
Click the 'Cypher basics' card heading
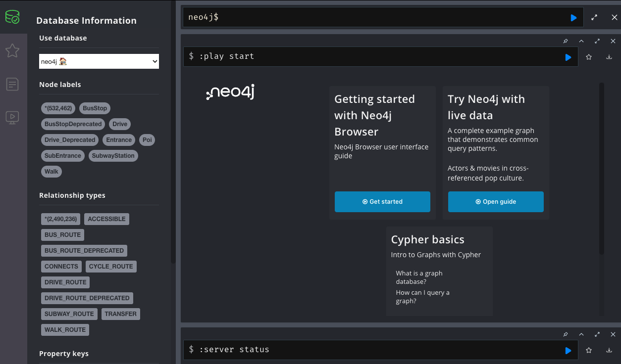(428, 240)
